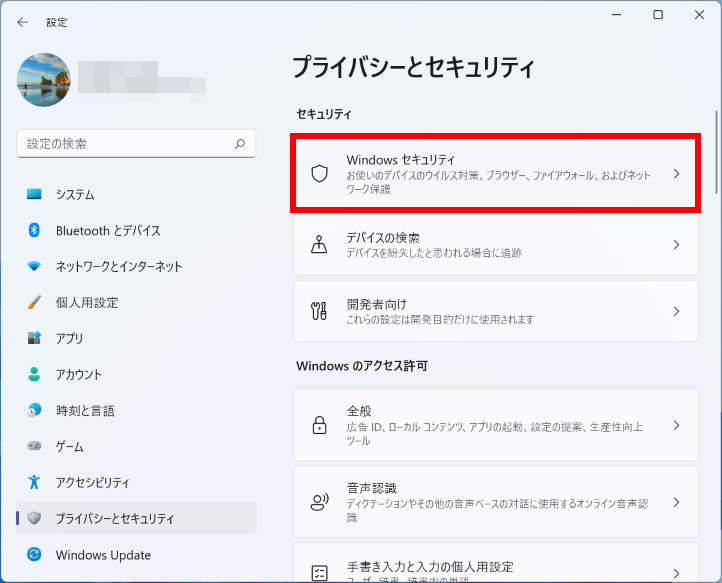Screen dimensions: 722x583
Task: Open アクセシビリティ settings
Action: [x=136, y=482]
